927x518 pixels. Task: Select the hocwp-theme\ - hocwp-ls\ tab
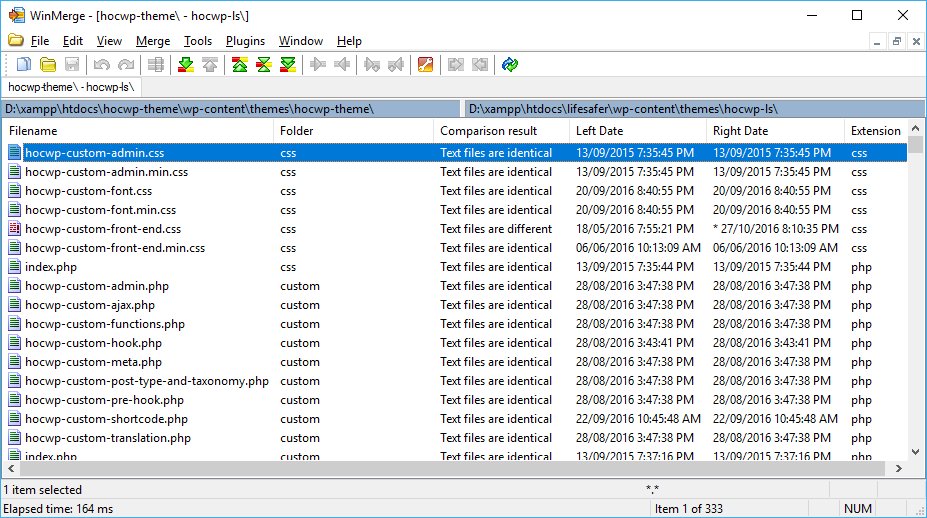coord(72,87)
